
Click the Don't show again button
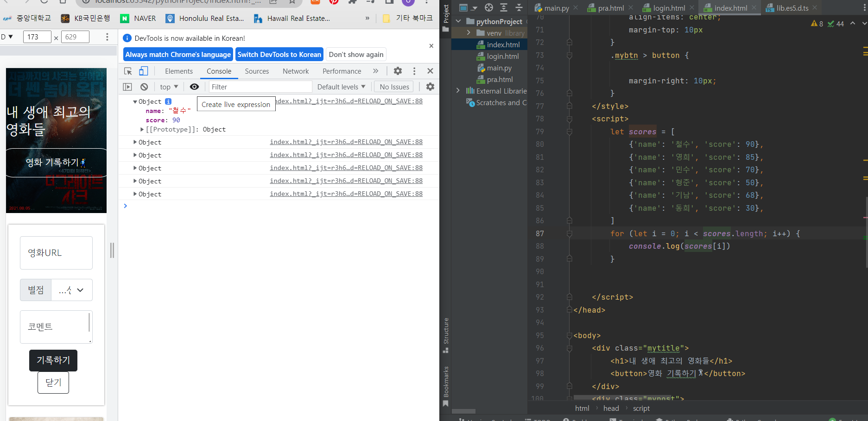click(356, 54)
